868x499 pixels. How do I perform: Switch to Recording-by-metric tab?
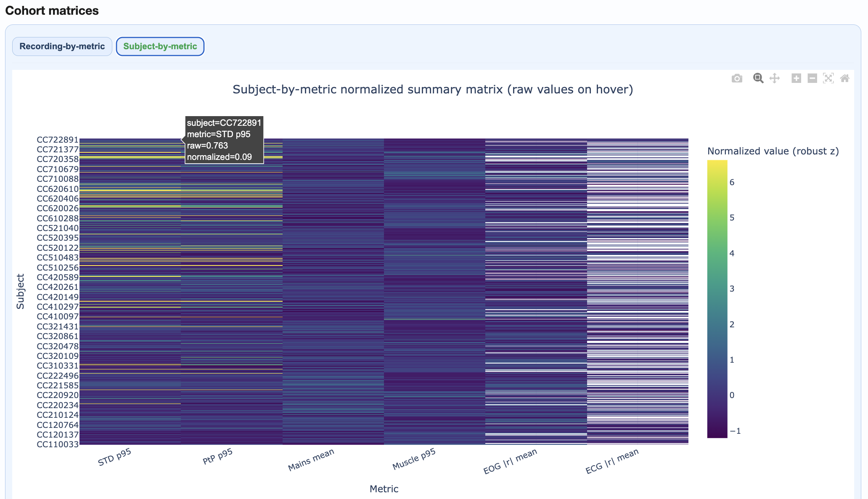(62, 46)
